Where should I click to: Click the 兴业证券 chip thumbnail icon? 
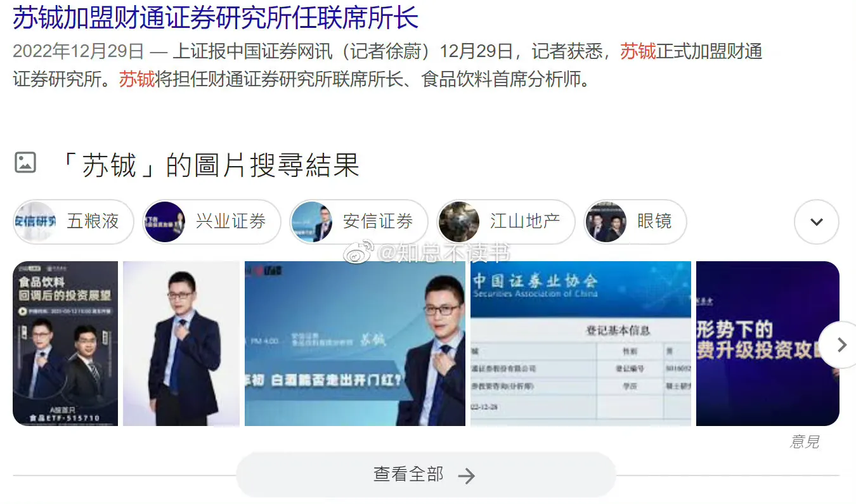(x=164, y=222)
